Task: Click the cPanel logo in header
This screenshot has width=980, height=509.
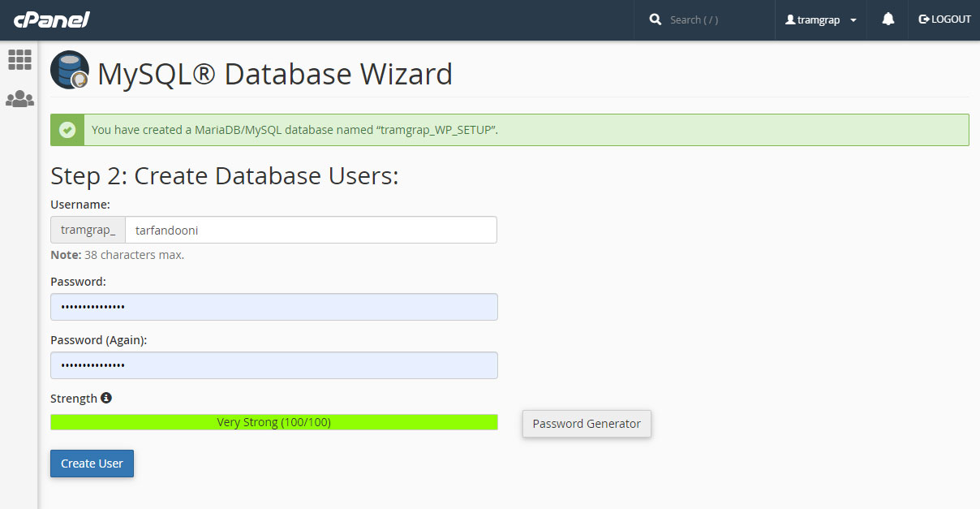Action: pos(51,19)
